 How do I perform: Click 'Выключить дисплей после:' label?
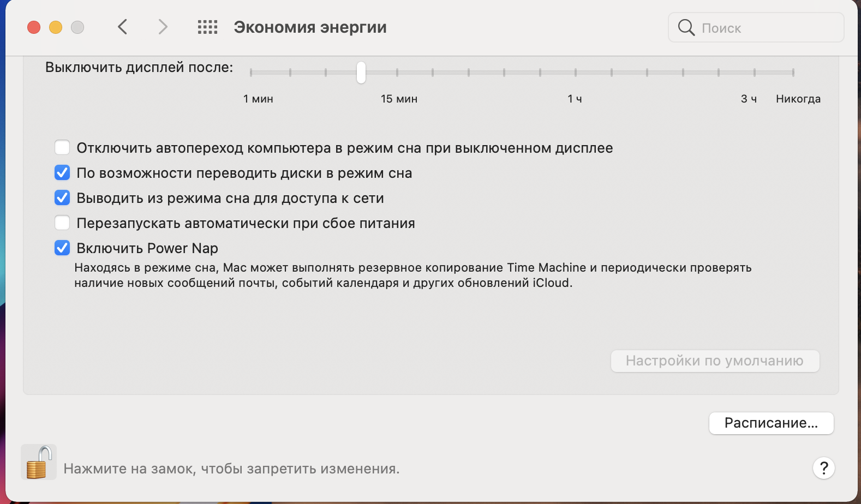click(x=139, y=68)
